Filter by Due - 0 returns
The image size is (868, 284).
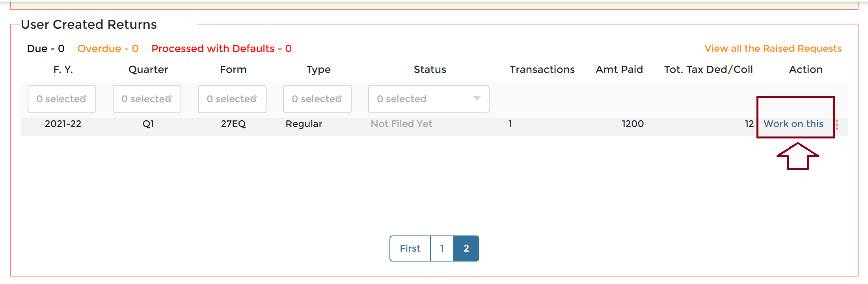click(46, 49)
